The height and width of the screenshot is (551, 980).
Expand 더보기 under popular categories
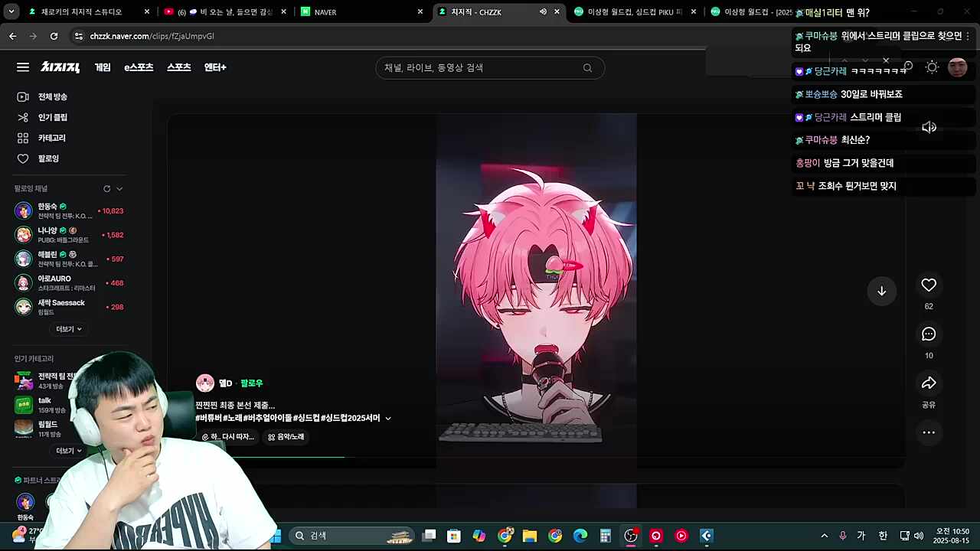[69, 451]
